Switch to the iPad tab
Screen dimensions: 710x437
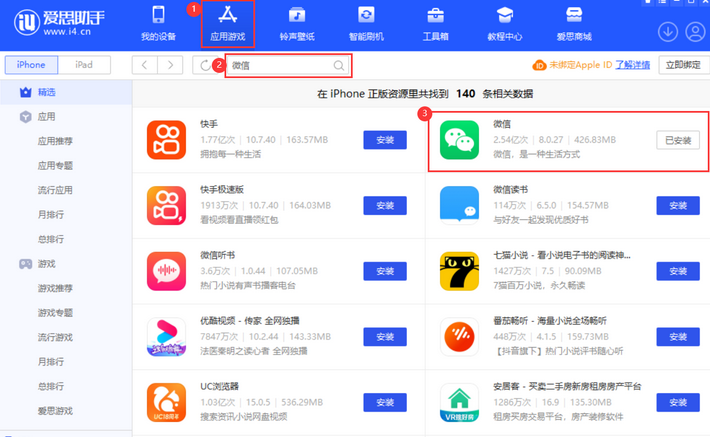[x=84, y=65]
